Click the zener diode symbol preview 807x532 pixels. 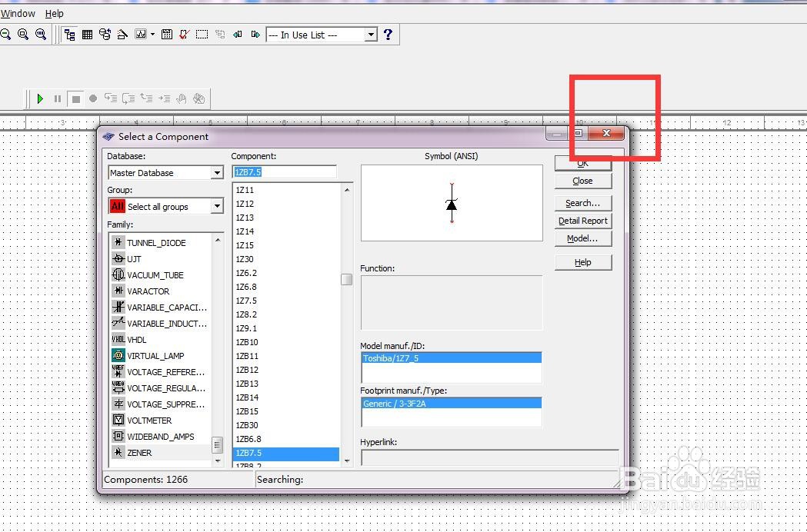click(452, 203)
